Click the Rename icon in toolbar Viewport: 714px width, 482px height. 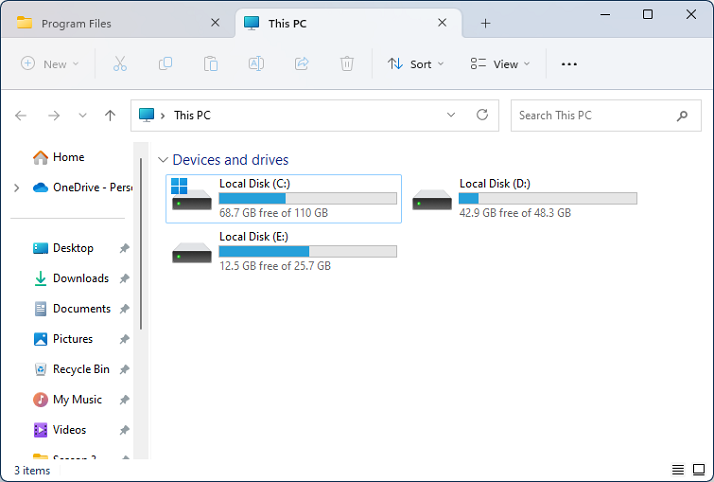(x=256, y=64)
